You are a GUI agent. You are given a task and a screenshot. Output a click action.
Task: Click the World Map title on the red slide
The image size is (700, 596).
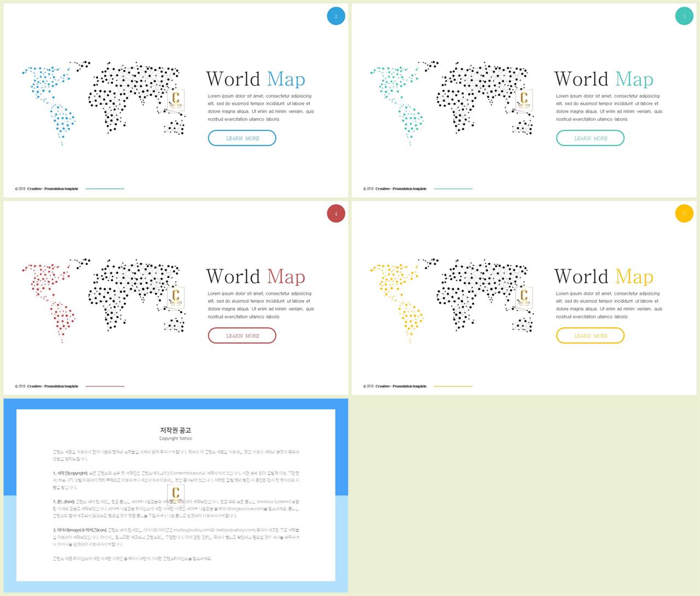point(255,276)
